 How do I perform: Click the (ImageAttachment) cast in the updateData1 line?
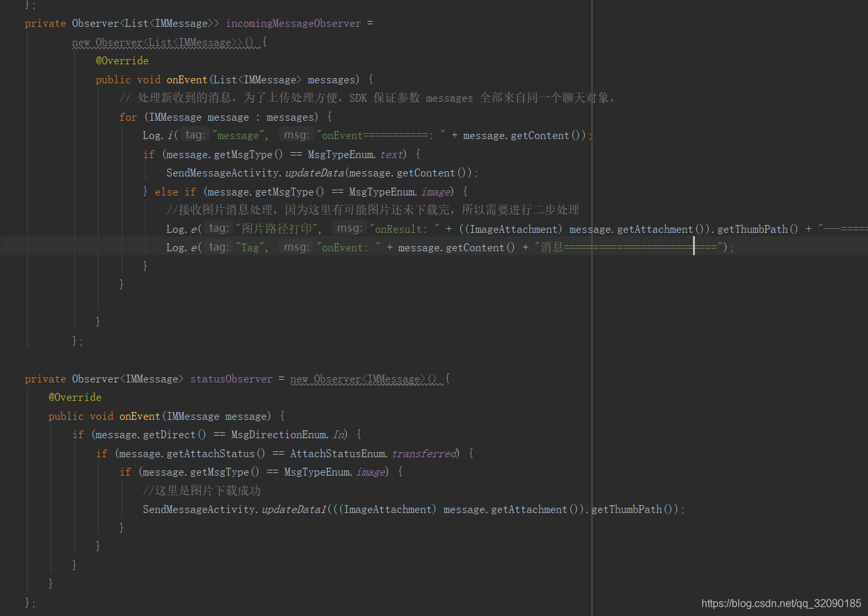point(387,510)
